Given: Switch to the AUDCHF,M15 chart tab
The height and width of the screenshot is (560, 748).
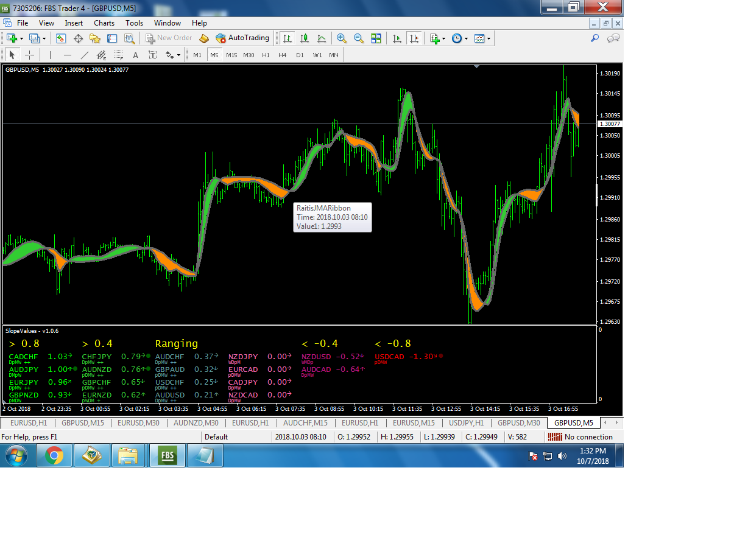Looking at the screenshot, I should click(x=306, y=422).
